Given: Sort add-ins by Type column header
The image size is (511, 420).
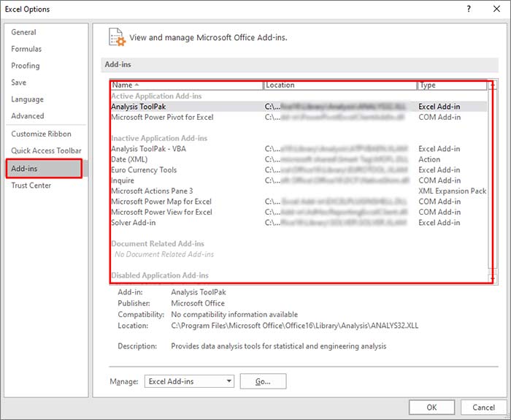Looking at the screenshot, I should click(453, 85).
